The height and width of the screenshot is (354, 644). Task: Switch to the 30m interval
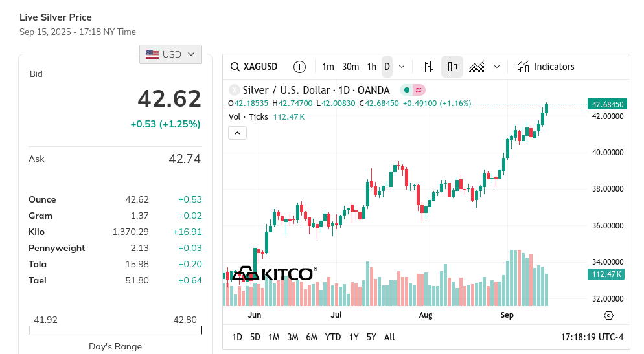tap(351, 67)
